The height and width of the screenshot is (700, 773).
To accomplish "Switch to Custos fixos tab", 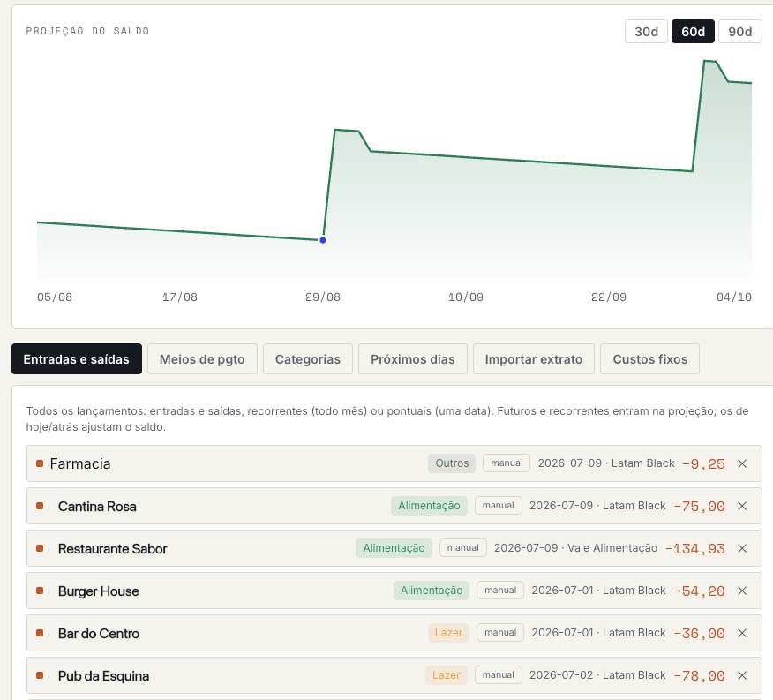I will click(649, 359).
